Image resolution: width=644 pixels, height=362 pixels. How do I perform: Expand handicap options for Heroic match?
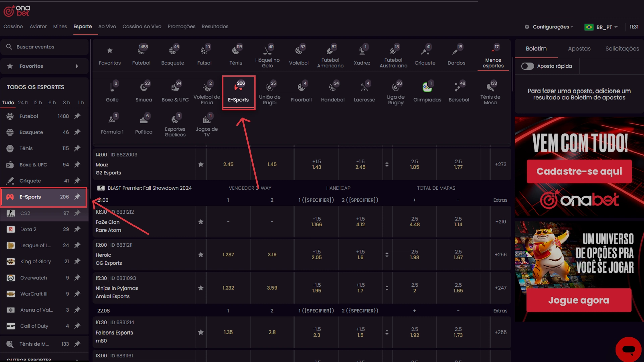[x=387, y=255]
